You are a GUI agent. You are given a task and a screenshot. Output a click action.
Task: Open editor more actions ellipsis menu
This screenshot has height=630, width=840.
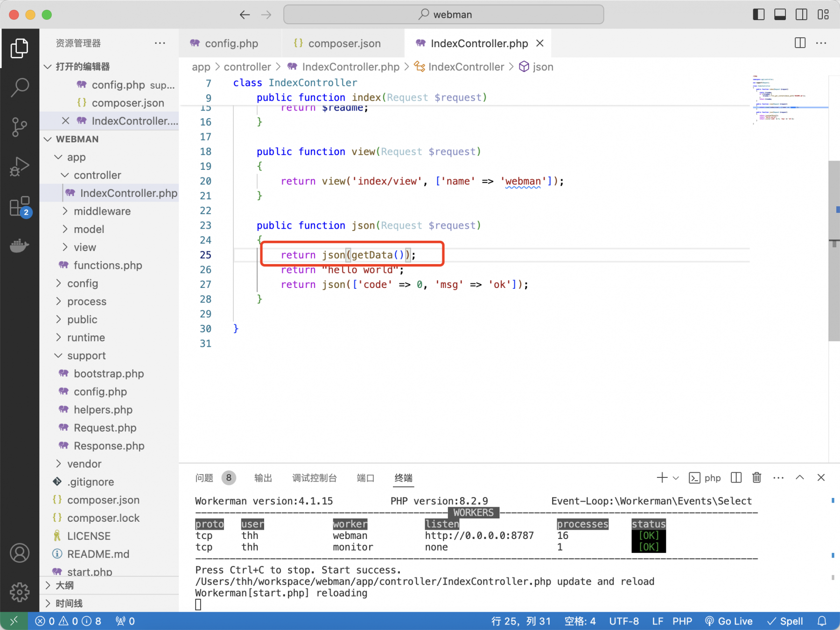coord(821,43)
